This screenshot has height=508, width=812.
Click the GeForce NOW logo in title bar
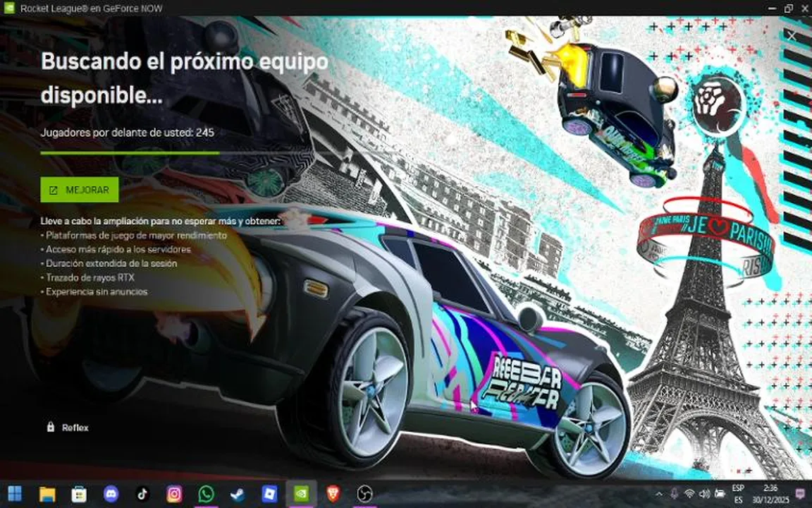[8, 8]
